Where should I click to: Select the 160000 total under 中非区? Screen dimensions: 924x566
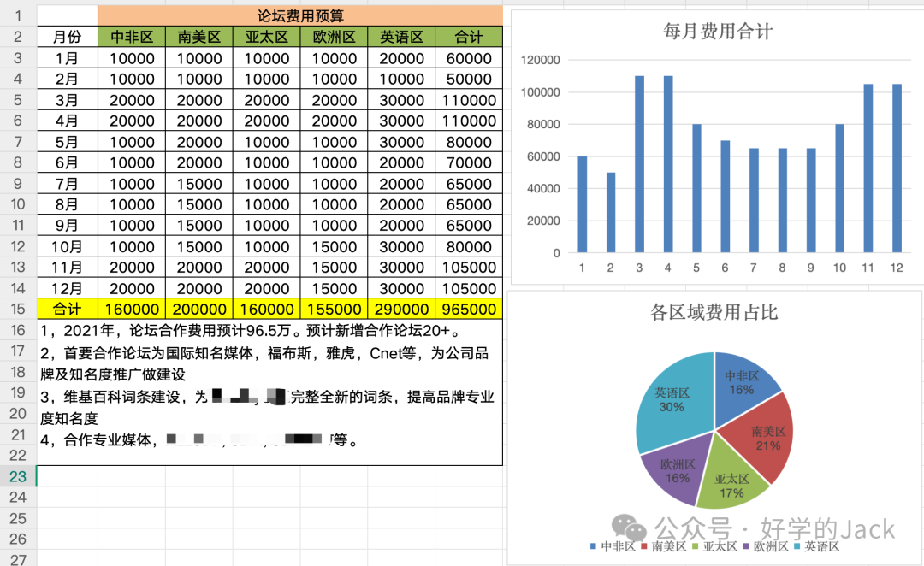(132, 310)
